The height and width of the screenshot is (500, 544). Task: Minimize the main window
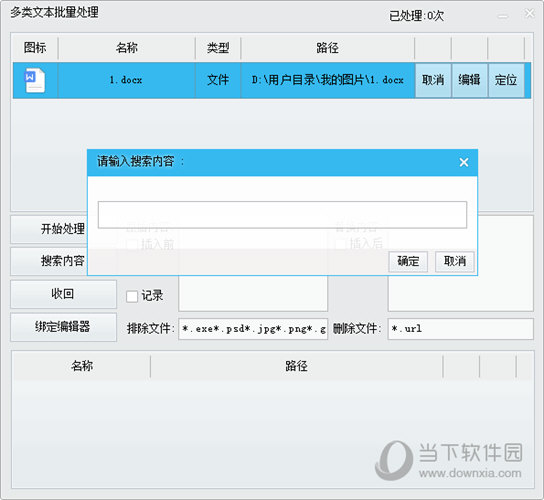tap(503, 16)
